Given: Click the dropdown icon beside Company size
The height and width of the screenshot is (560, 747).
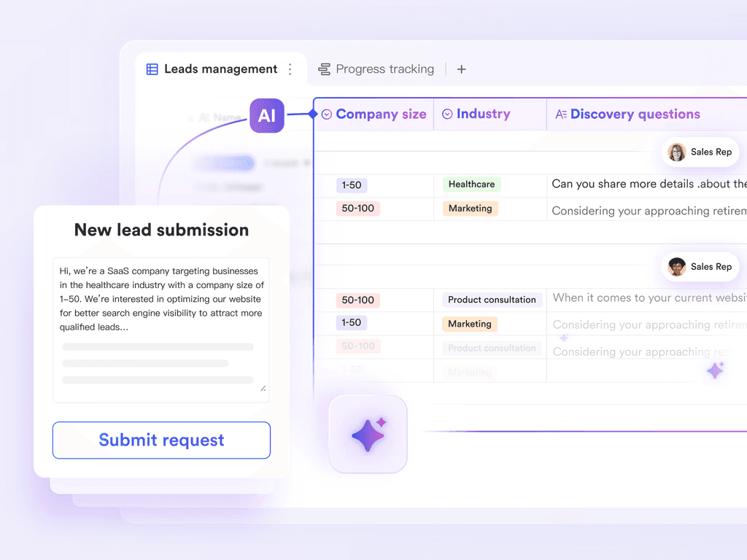Looking at the screenshot, I should click(326, 114).
